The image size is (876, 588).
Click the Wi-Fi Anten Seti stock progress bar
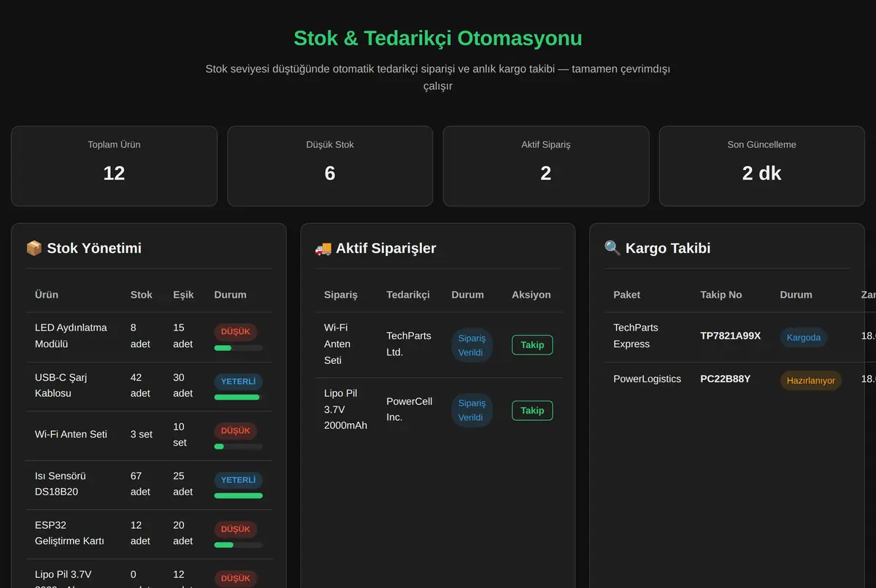[x=238, y=446]
